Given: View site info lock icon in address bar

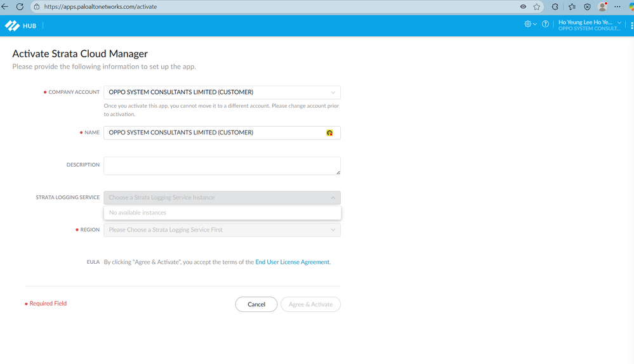Looking at the screenshot, I should [37, 6].
